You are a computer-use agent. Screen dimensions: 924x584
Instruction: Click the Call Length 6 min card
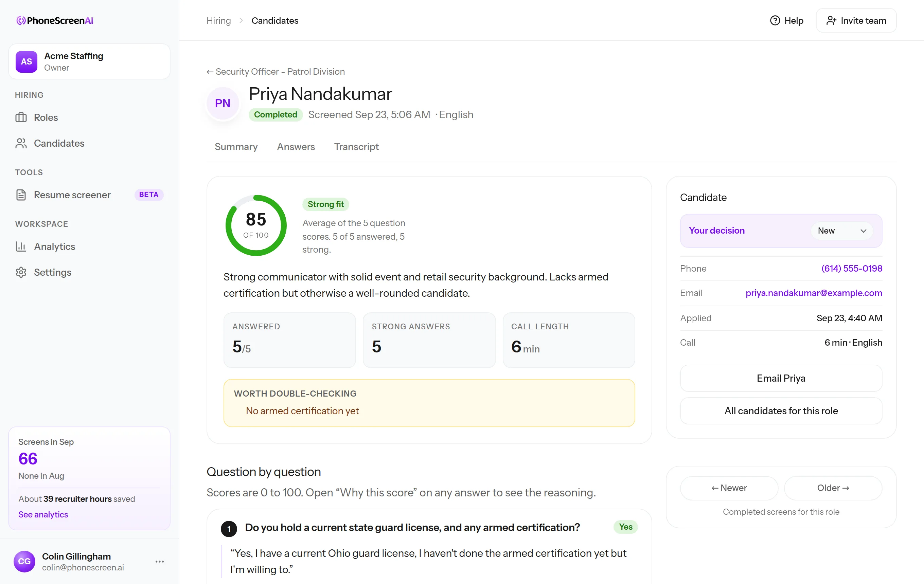pos(569,340)
